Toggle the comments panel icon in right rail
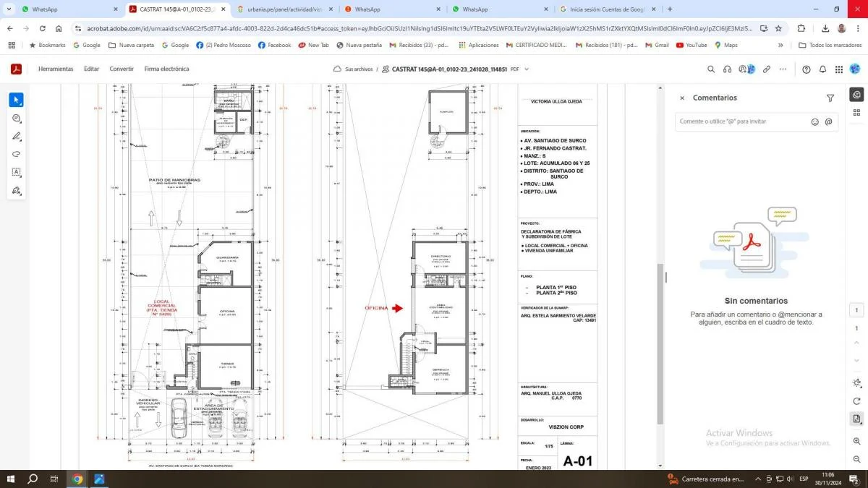Viewport: 868px width, 488px height. (x=857, y=95)
